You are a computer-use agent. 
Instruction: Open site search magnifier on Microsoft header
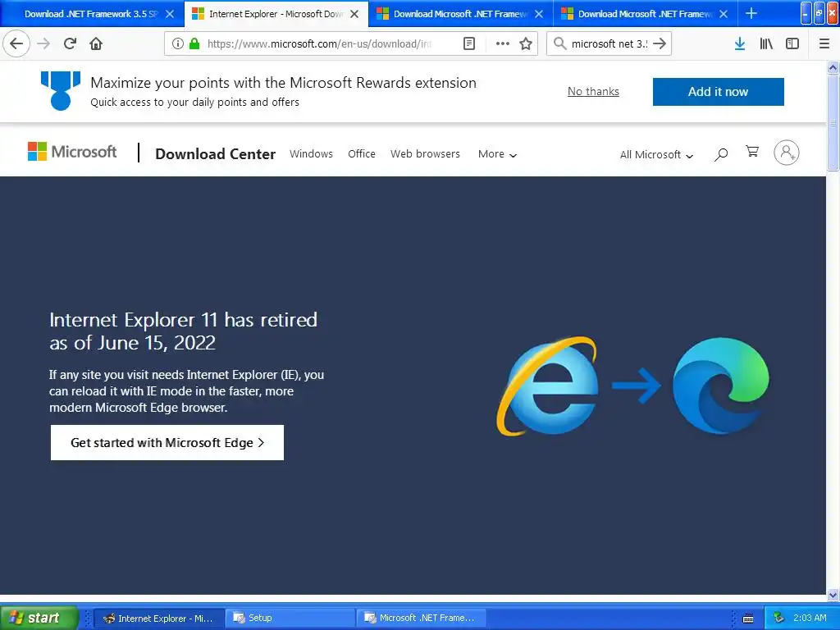pos(721,154)
